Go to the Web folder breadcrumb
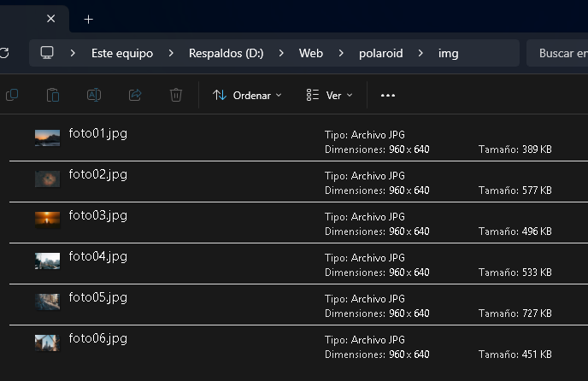Viewport: 588px width, 381px height. coord(311,53)
